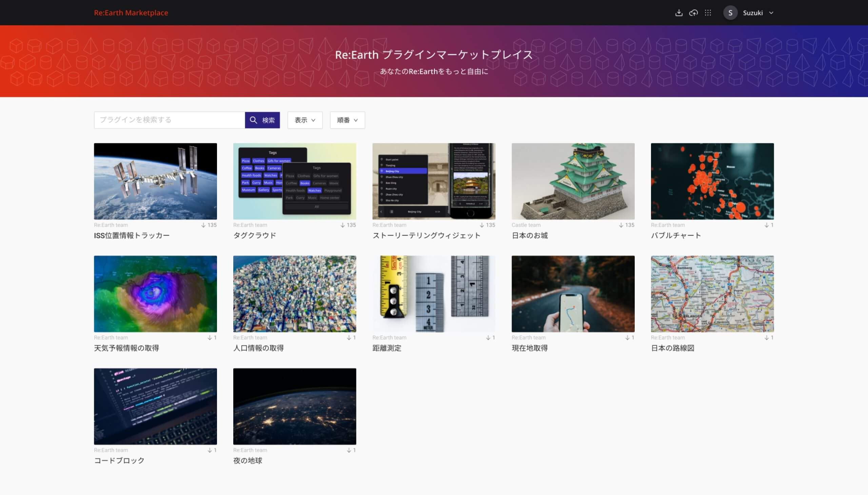Open the ISS位置情報トラッカー thumbnail
The image size is (868, 495).
[155, 181]
